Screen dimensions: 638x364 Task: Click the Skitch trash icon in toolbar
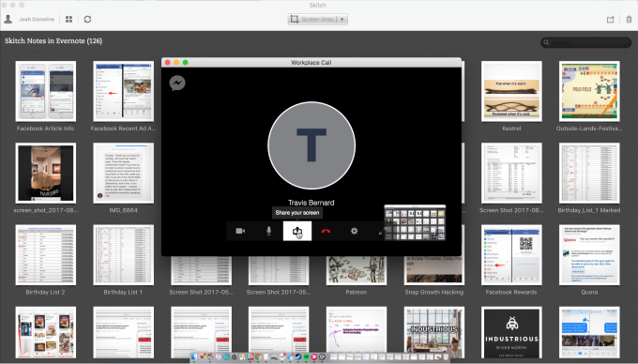629,19
